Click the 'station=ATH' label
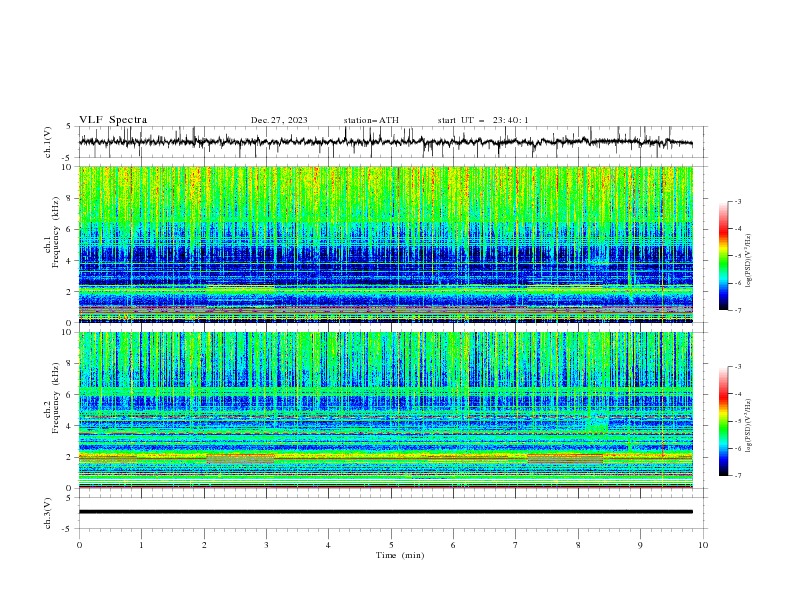This screenshot has height=612, width=792. point(371,120)
